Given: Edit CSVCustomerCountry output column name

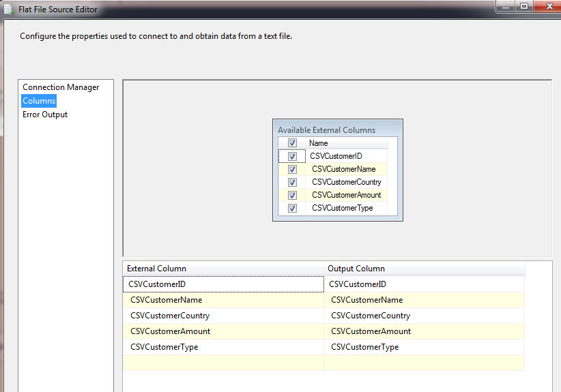Looking at the screenshot, I should (424, 316).
